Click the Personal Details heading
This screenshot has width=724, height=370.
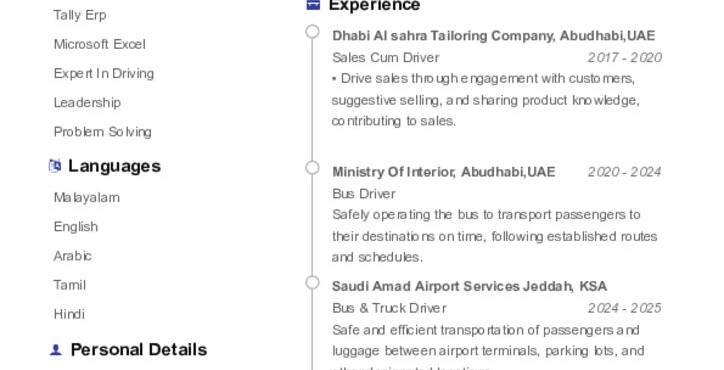139,350
